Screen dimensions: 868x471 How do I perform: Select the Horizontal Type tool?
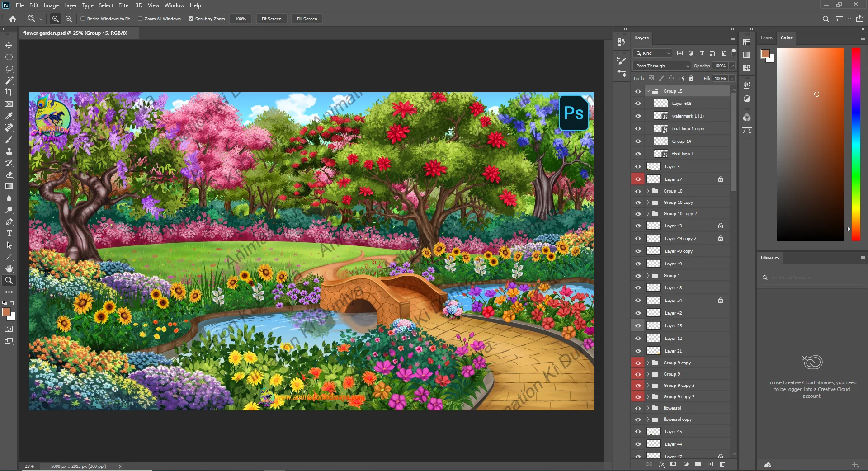click(x=9, y=234)
